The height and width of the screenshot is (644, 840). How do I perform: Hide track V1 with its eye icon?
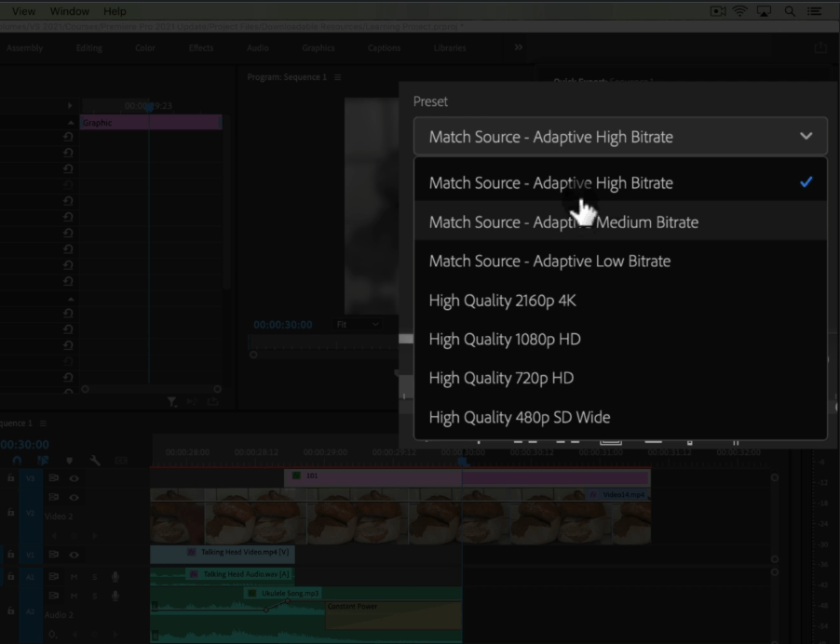tap(74, 555)
